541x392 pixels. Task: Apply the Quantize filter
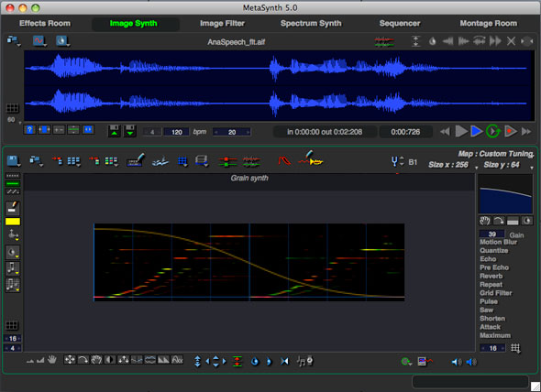493,251
